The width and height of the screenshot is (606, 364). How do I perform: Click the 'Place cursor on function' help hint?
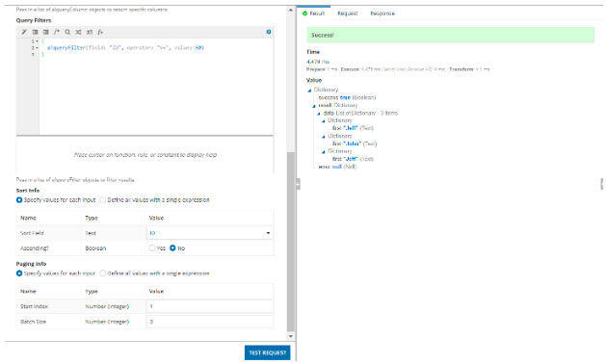point(145,155)
